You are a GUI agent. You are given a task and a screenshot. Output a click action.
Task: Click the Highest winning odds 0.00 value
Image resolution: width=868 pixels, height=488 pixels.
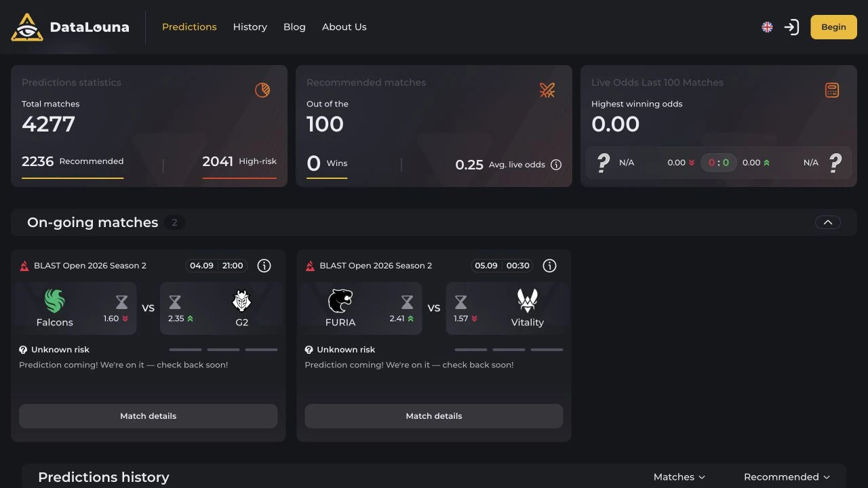click(x=615, y=124)
